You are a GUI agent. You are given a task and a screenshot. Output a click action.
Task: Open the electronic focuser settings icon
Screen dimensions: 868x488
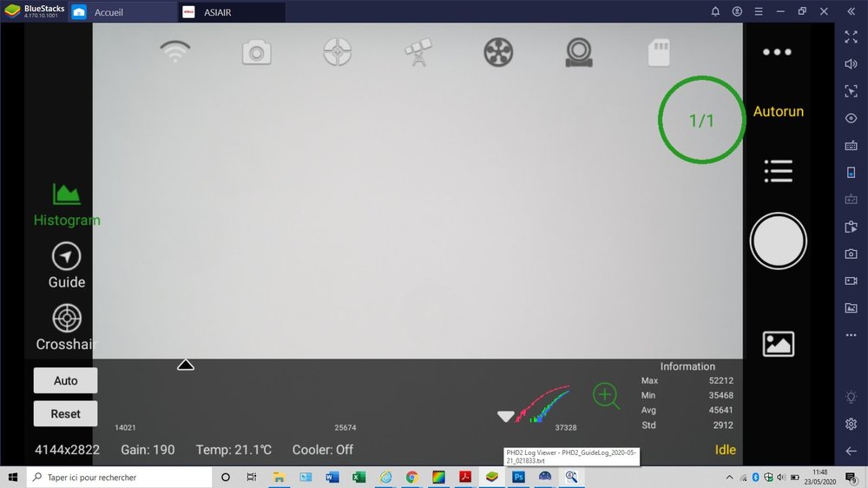click(x=578, y=53)
